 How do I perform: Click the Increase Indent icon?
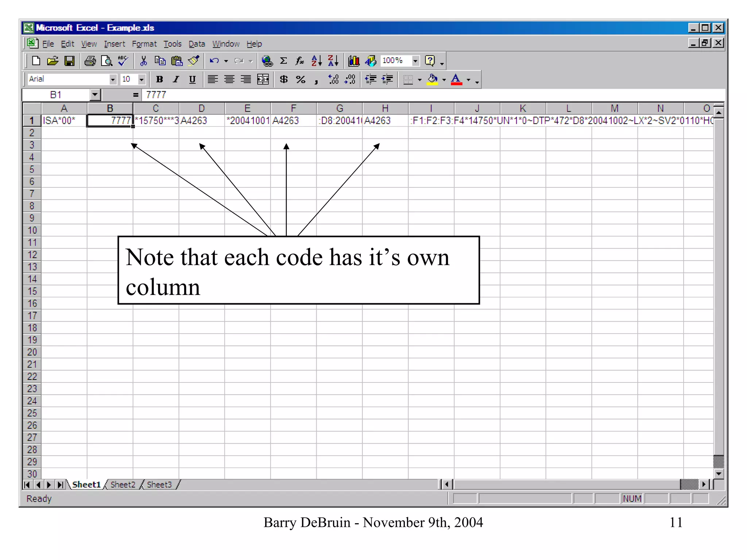coord(387,79)
